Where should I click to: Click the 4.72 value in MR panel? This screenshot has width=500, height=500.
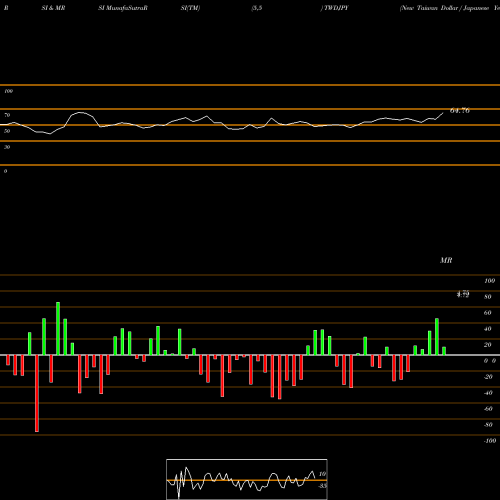(463, 294)
